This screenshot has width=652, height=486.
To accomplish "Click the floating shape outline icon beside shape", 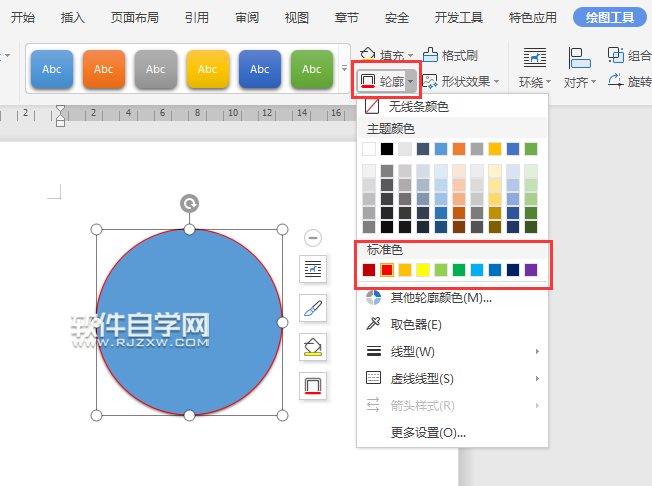I will [x=313, y=385].
